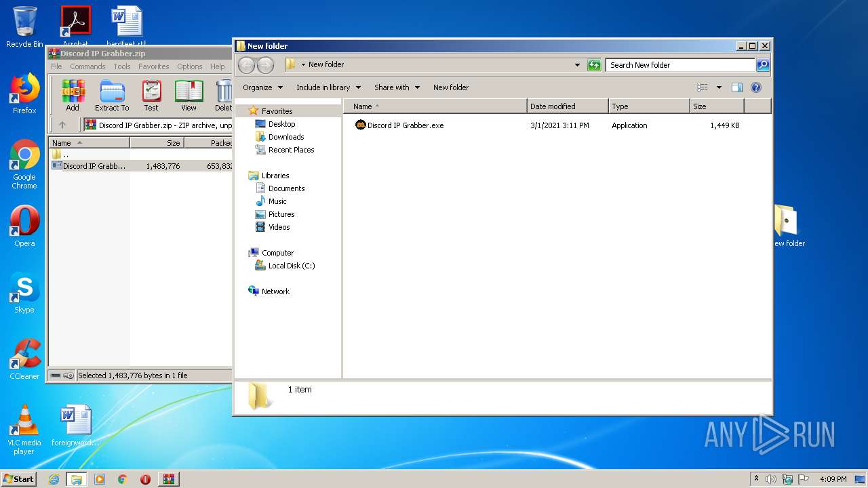Open Explorer help question mark icon
The width and height of the screenshot is (868, 488).
pyautogui.click(x=756, y=87)
